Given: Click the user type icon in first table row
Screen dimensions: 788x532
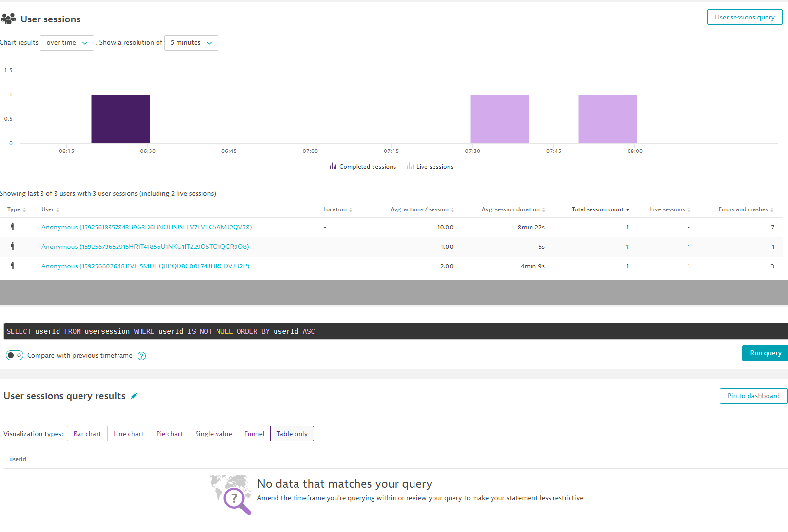Looking at the screenshot, I should point(13,227).
